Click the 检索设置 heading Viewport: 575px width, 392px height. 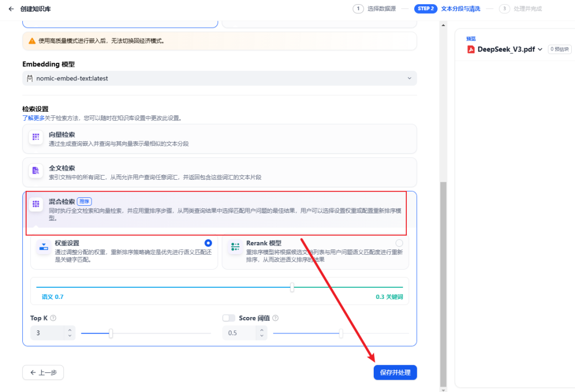pyautogui.click(x=35, y=109)
